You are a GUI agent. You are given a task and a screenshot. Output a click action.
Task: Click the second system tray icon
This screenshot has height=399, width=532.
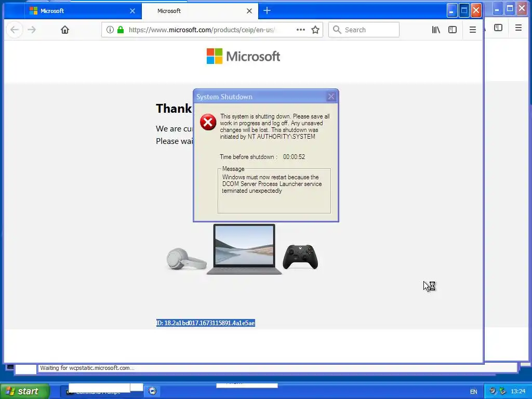click(x=502, y=391)
